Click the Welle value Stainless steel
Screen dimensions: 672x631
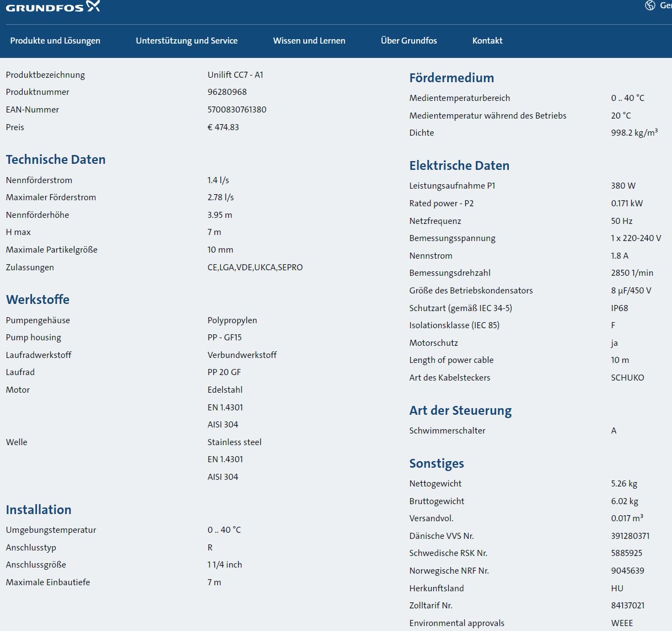click(234, 442)
